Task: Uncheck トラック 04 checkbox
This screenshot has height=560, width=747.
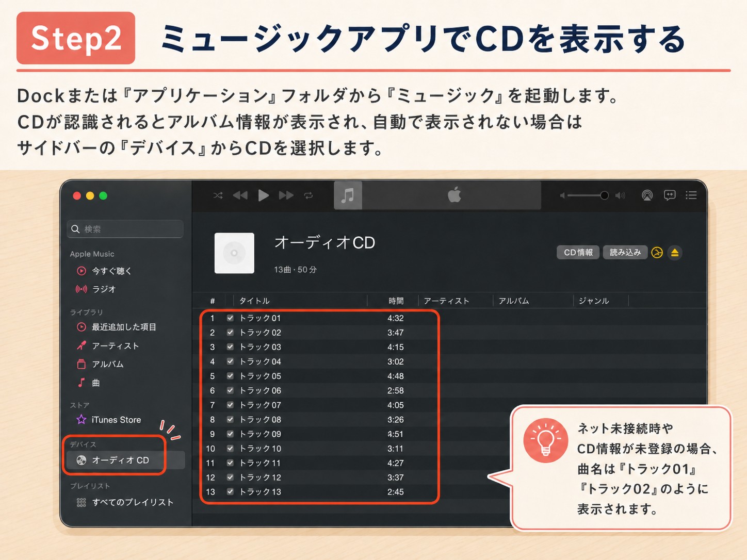Action: [230, 361]
